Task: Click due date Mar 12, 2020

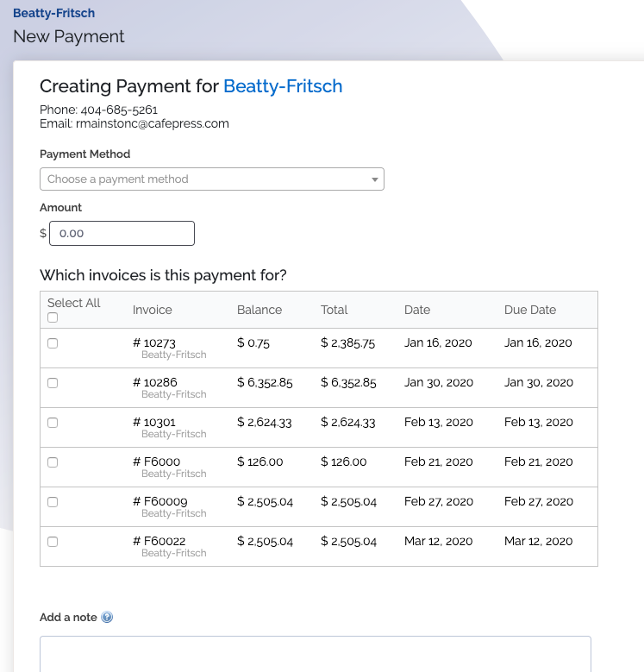Action: 538,541
